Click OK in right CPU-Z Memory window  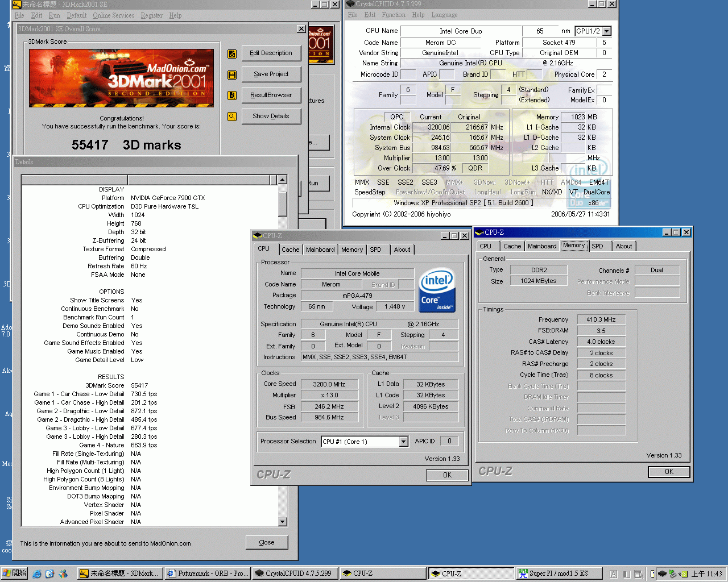669,472
